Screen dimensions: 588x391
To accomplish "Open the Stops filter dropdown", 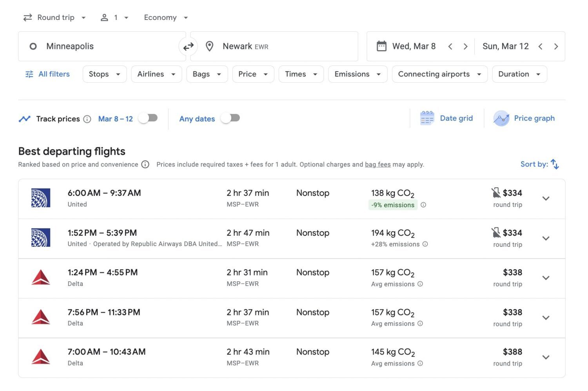I will [104, 74].
